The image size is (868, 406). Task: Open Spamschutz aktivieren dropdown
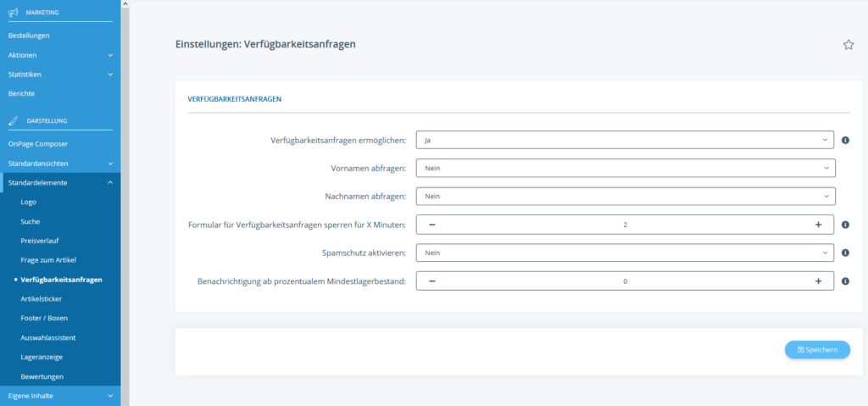[625, 253]
